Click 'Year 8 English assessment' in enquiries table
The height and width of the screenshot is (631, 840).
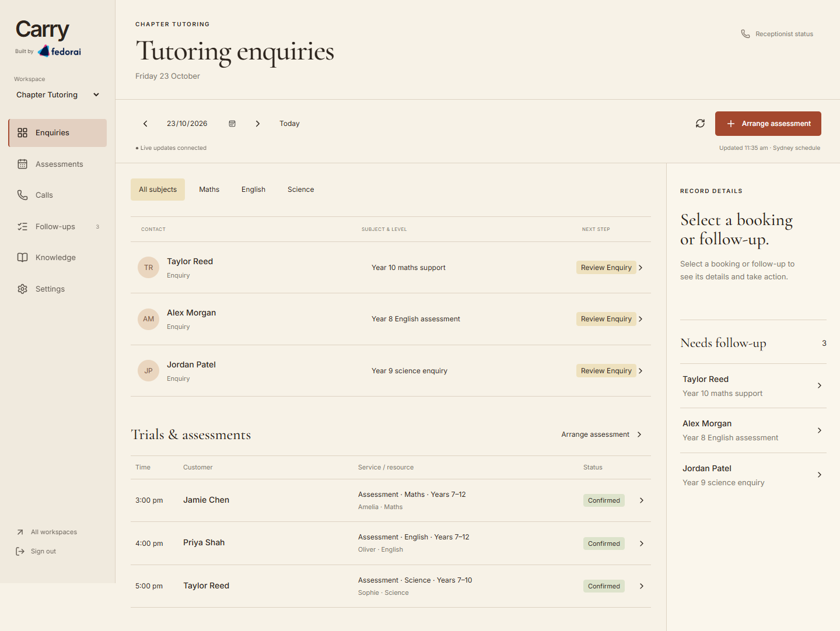[415, 319]
